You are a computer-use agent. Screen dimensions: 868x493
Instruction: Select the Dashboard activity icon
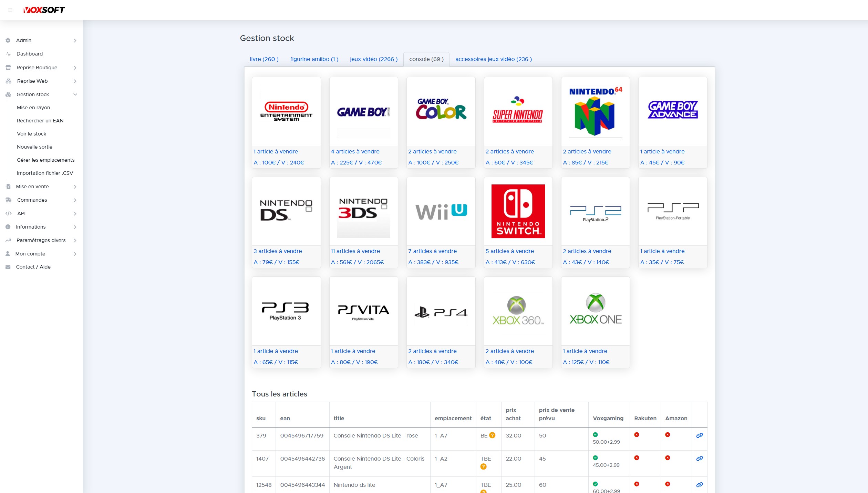point(8,54)
